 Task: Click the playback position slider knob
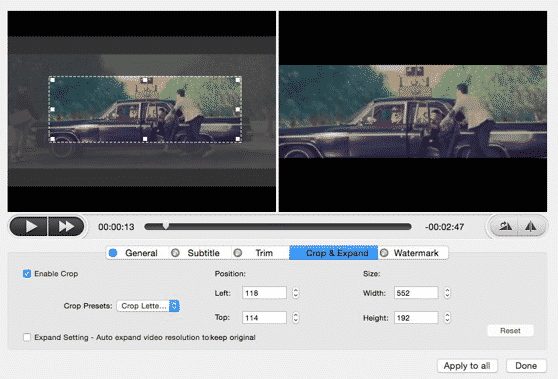tap(166, 226)
